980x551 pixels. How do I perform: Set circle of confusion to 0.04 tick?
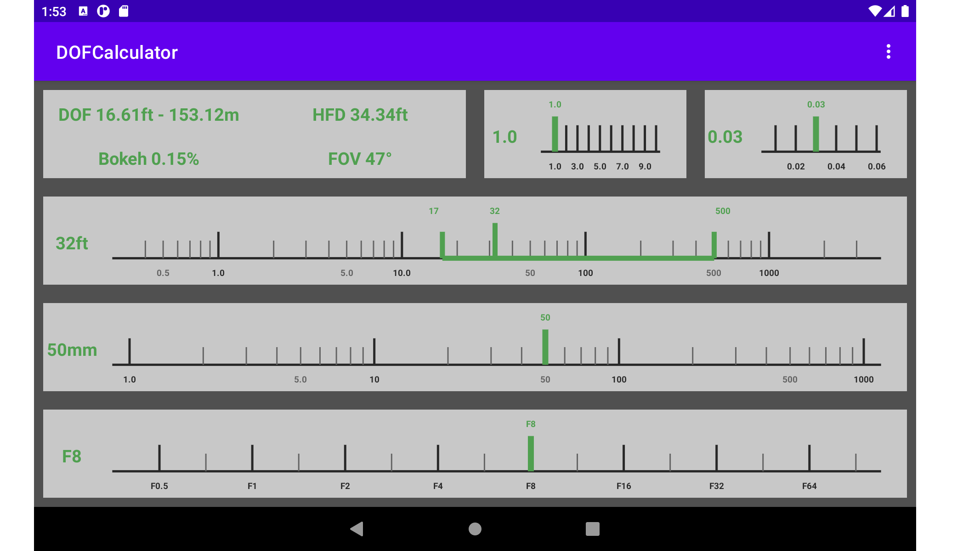click(x=836, y=138)
